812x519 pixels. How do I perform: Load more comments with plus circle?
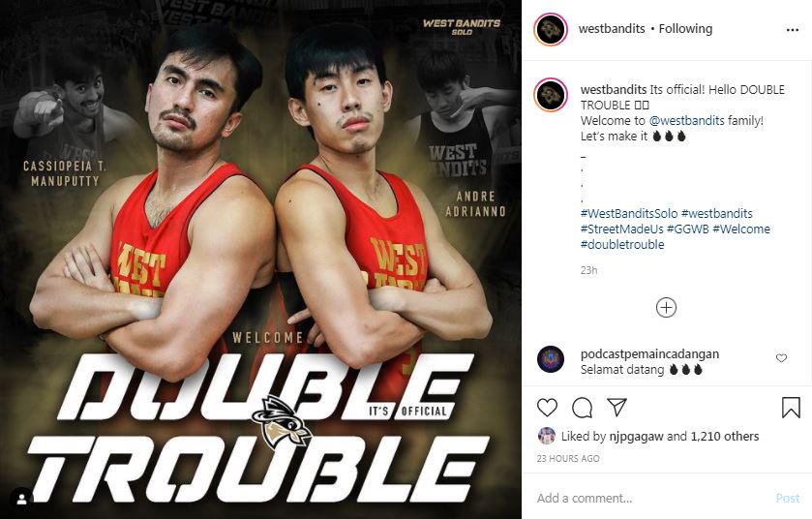click(666, 308)
